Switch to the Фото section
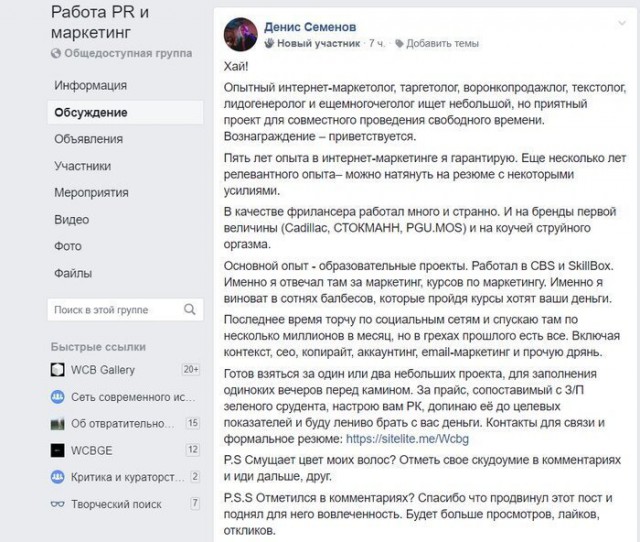 [x=68, y=245]
